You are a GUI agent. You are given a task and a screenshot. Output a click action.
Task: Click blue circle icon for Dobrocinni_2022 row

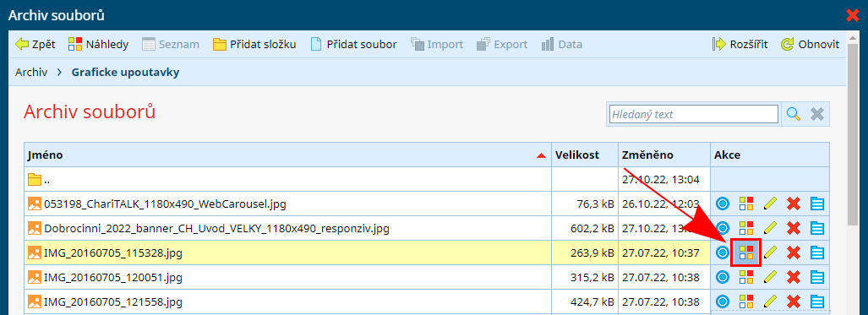(x=722, y=228)
